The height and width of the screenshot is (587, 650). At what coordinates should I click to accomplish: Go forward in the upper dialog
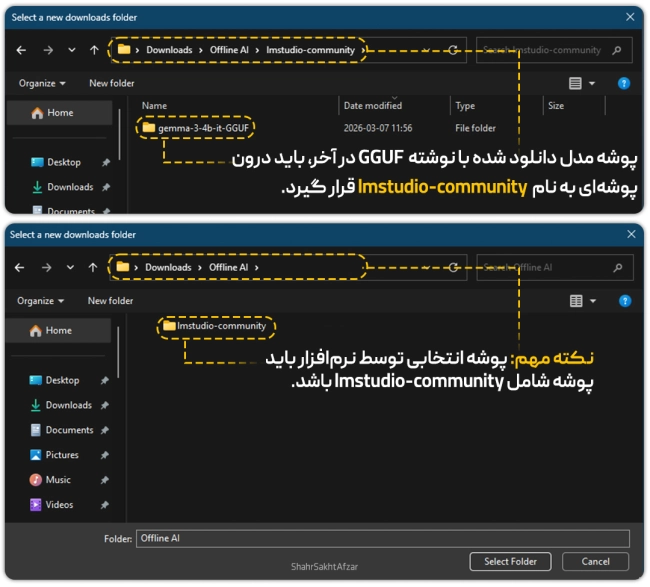[x=48, y=50]
